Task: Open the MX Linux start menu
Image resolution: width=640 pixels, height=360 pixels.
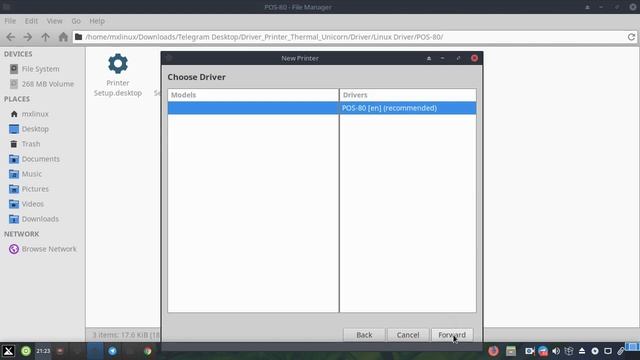Action: 9,351
